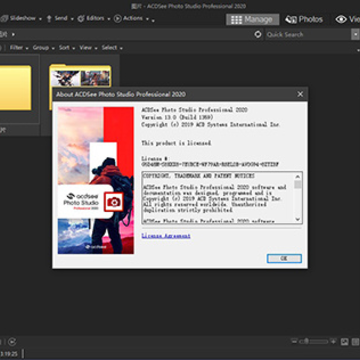
Task: Open the License Agreement link
Action: click(x=166, y=236)
